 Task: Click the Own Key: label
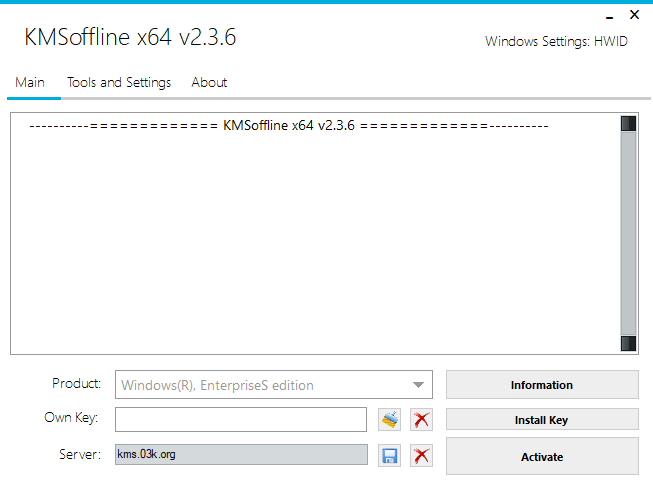click(x=71, y=417)
